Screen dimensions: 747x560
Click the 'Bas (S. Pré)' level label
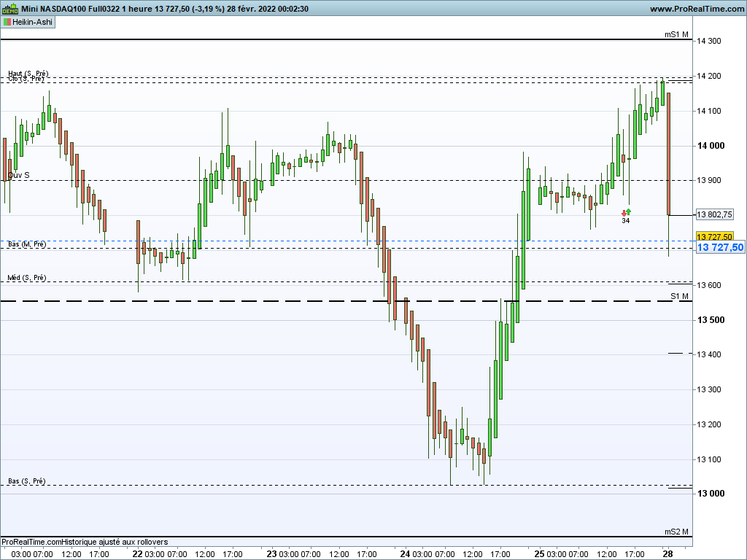(x=27, y=481)
